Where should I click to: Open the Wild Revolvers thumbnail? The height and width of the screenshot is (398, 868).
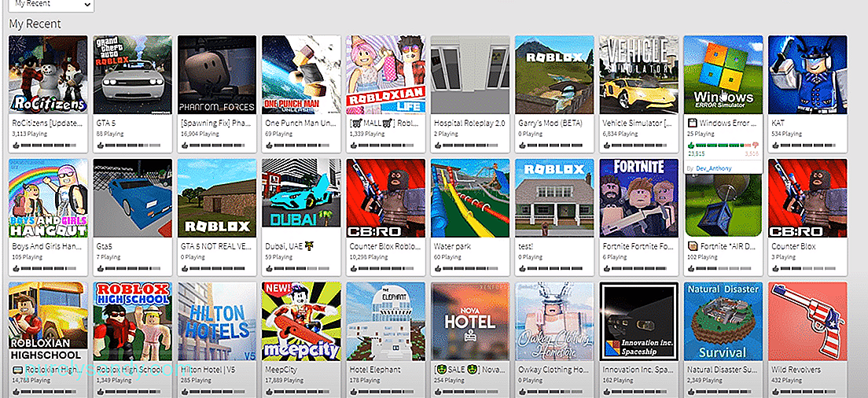[807, 322]
